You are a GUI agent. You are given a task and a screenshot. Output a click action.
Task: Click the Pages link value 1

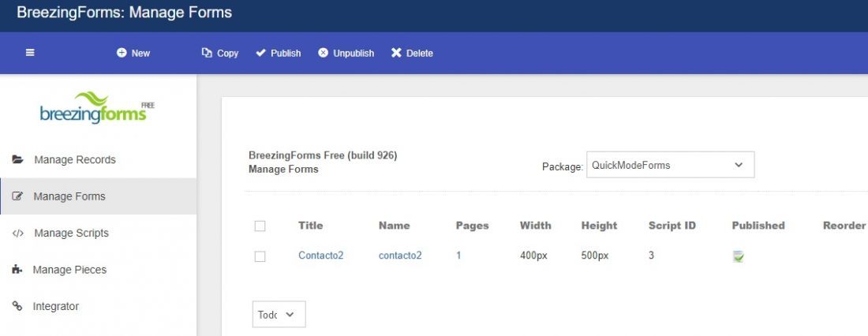coord(458,256)
